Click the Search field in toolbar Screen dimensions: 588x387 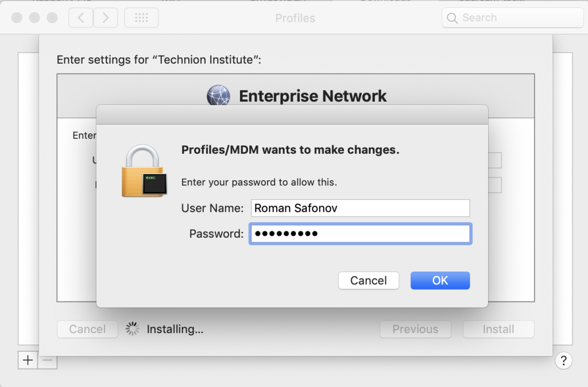512,18
